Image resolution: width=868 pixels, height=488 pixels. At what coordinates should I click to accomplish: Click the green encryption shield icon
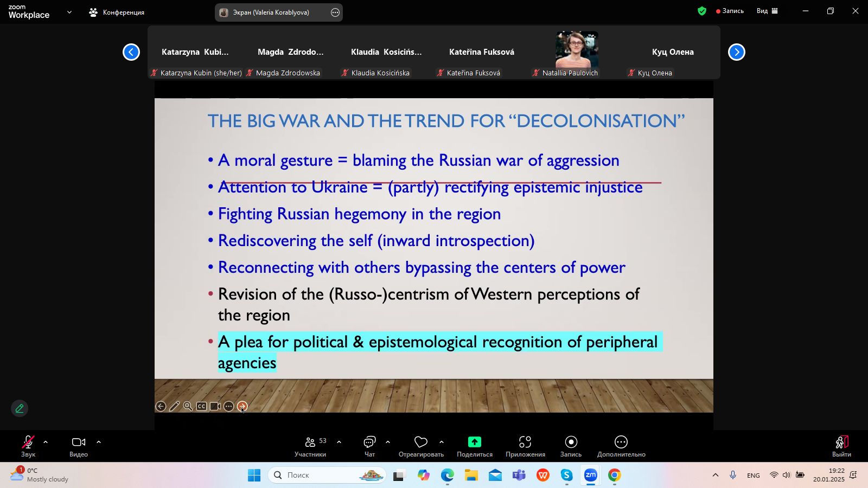click(x=702, y=11)
